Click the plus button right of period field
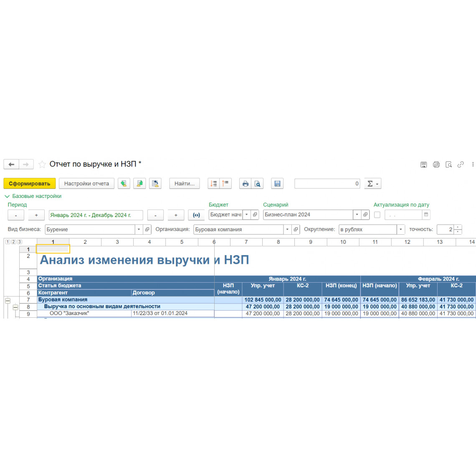This screenshot has height=476, width=476. point(176,215)
